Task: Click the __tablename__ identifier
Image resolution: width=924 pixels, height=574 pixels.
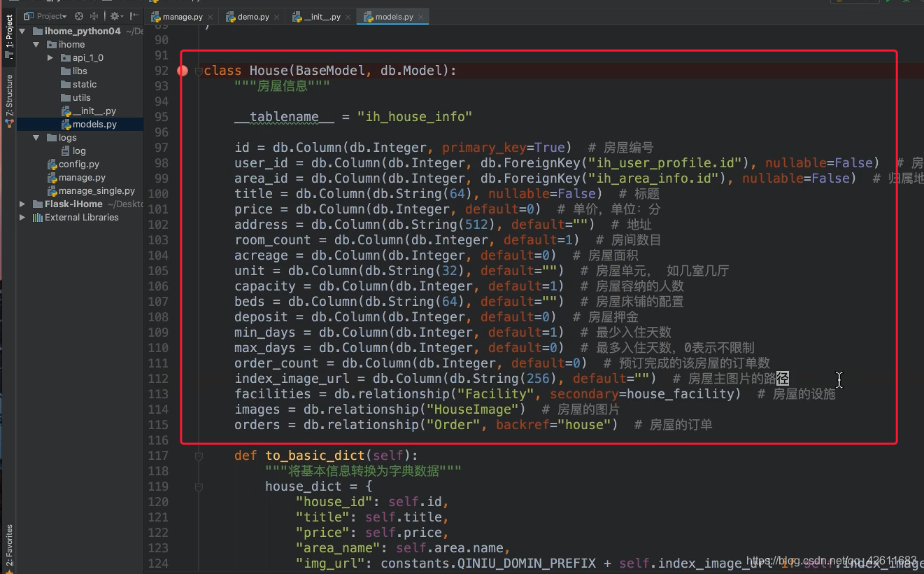Action: (284, 117)
